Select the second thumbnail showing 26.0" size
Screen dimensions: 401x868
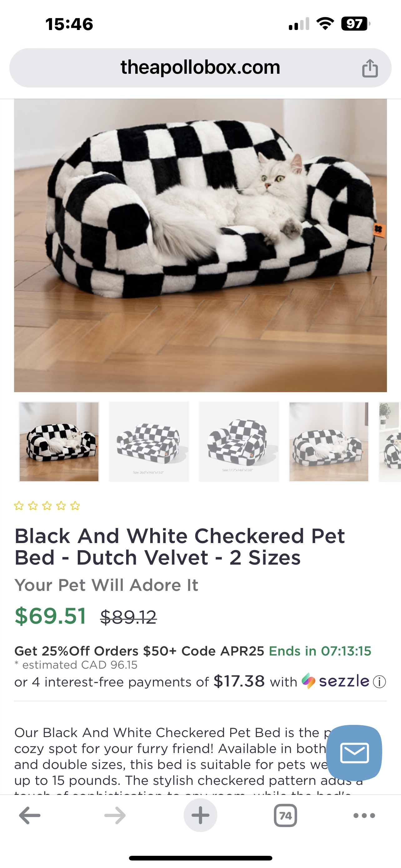[149, 441]
